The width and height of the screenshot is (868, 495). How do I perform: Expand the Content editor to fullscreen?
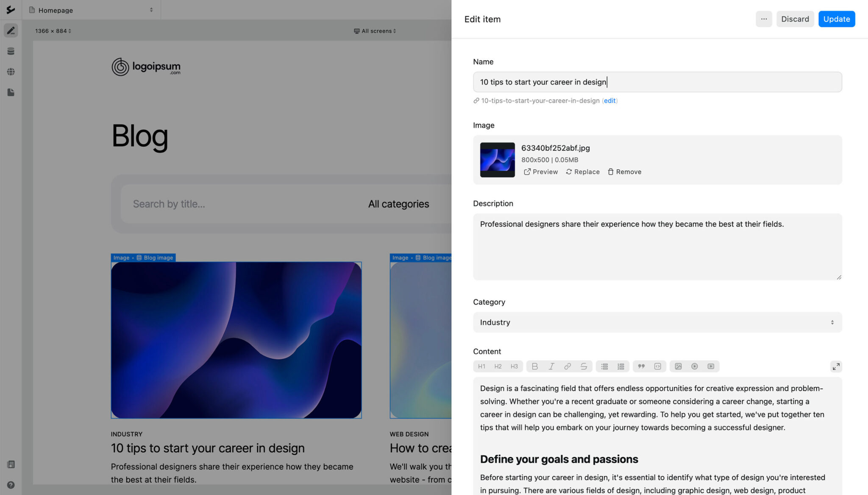836,366
